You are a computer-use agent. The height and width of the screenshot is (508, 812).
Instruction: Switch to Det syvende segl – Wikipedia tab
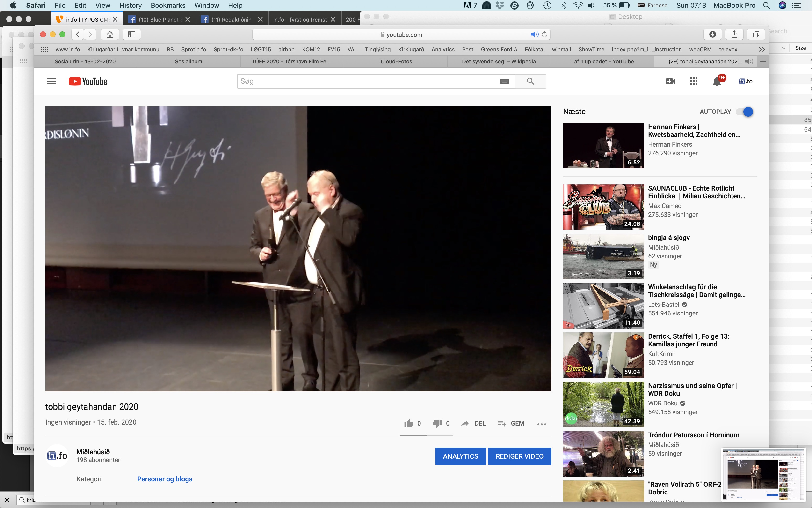[x=499, y=61]
